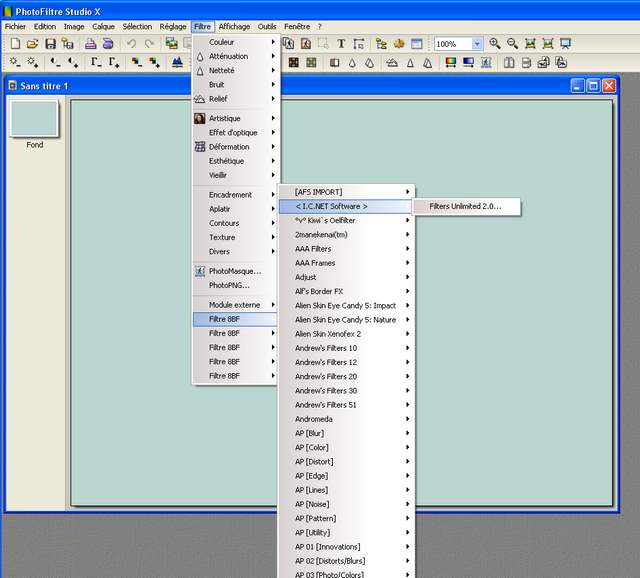Select < I.C.NET Software > entry

346,207
